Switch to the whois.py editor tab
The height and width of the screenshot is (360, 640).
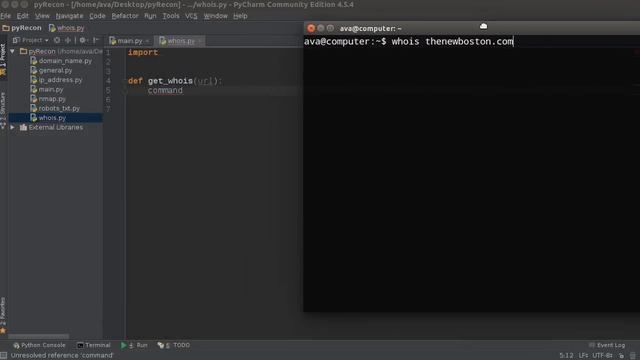point(180,41)
